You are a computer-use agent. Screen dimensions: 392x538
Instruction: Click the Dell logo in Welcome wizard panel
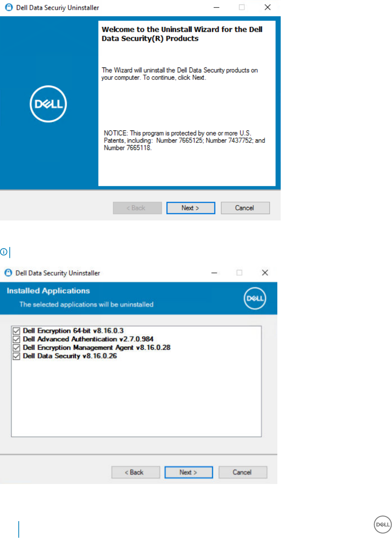pyautogui.click(x=48, y=104)
